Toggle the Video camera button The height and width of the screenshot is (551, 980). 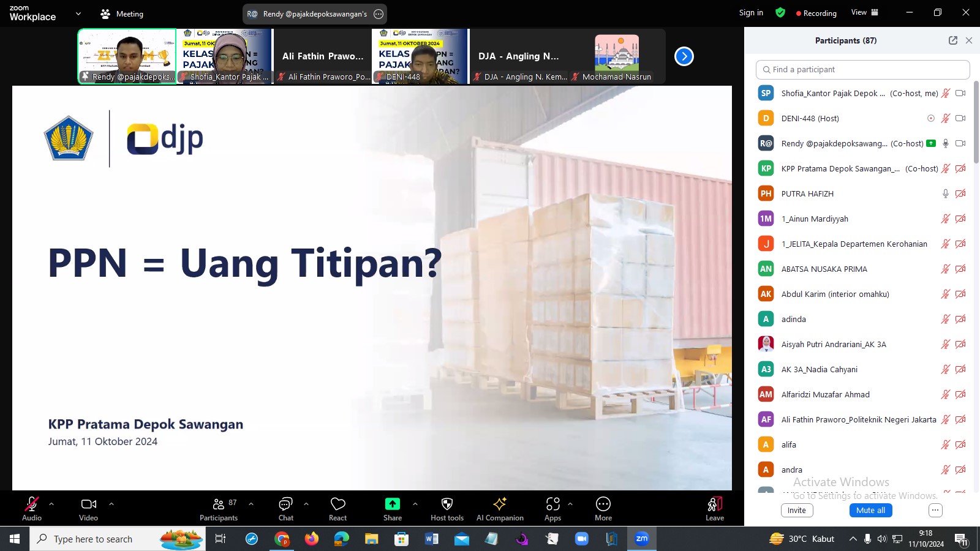coord(88,504)
